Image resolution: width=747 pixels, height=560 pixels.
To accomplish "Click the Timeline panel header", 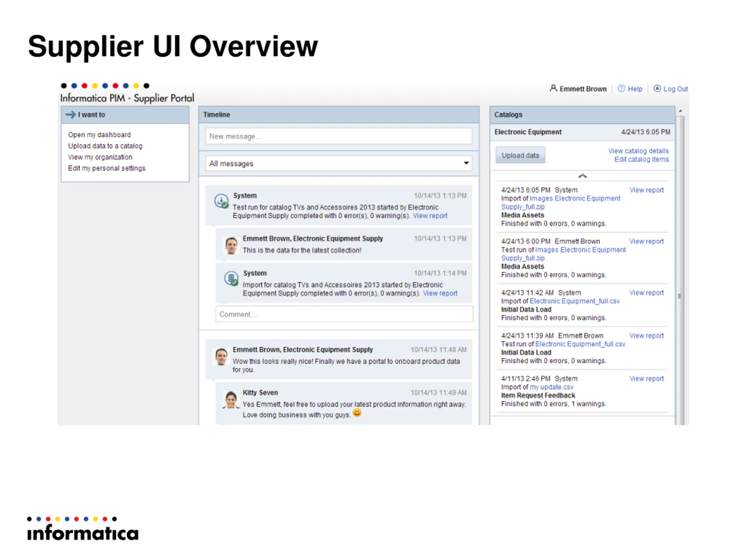I will pyautogui.click(x=339, y=114).
